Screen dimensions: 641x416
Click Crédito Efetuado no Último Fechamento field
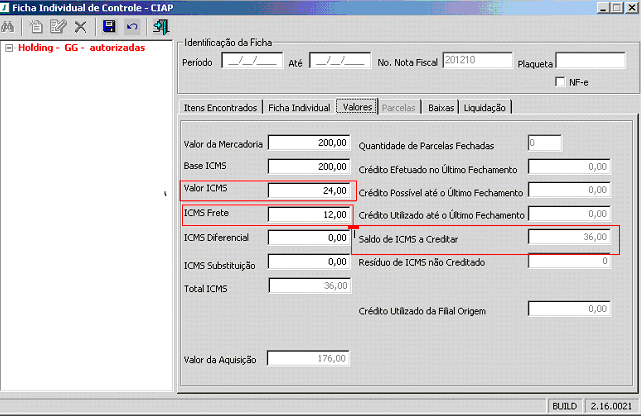pos(569,167)
